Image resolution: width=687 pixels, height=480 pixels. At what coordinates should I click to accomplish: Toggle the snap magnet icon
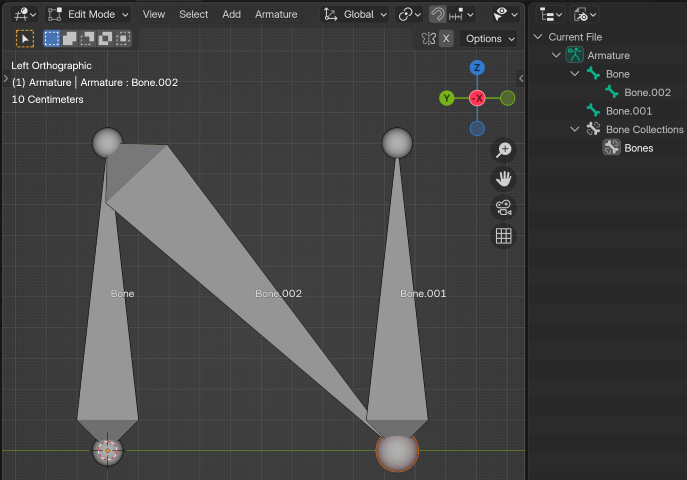click(437, 14)
